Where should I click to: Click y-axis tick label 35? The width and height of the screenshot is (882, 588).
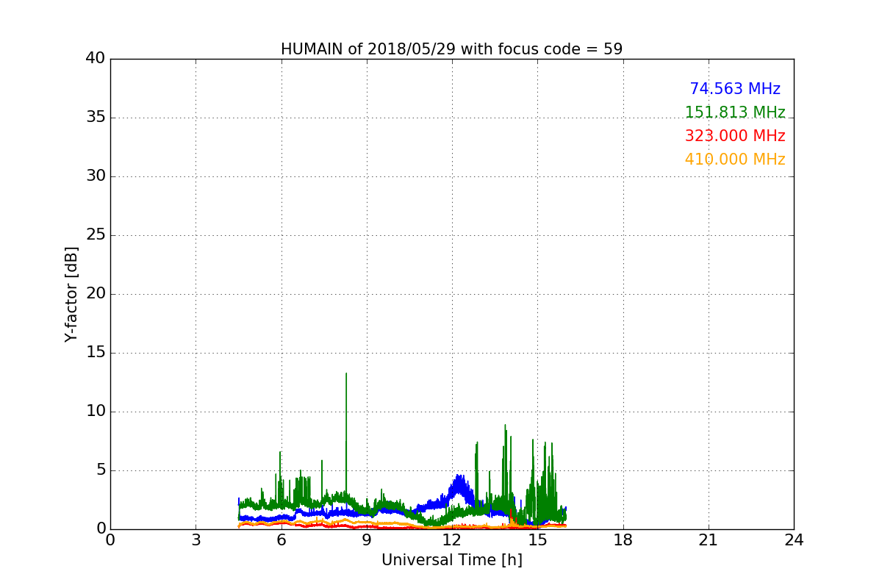tap(96, 118)
